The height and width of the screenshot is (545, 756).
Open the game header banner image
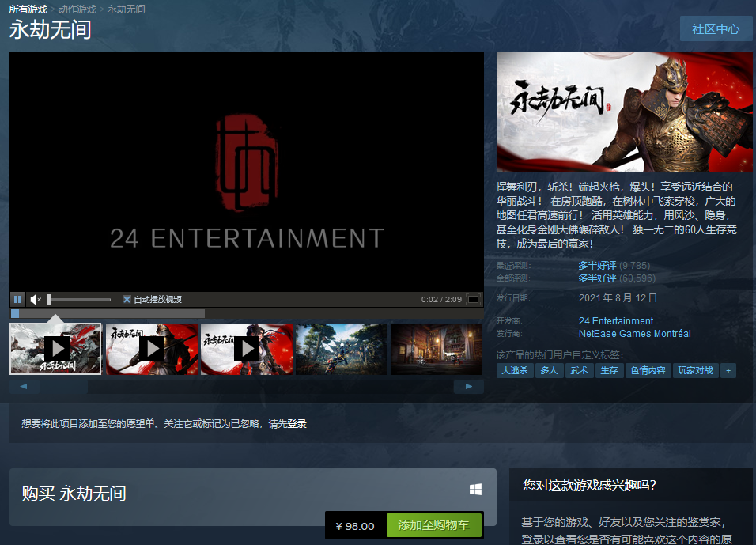pos(624,112)
